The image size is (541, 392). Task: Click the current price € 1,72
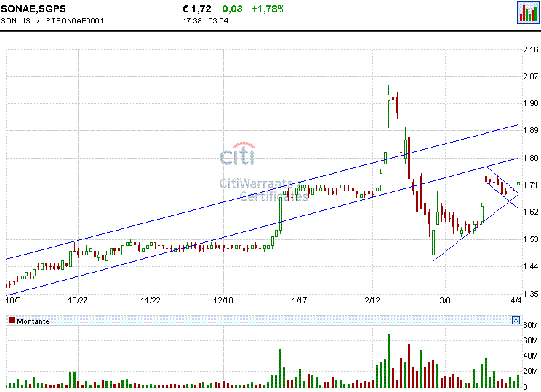pyautogui.click(x=196, y=9)
